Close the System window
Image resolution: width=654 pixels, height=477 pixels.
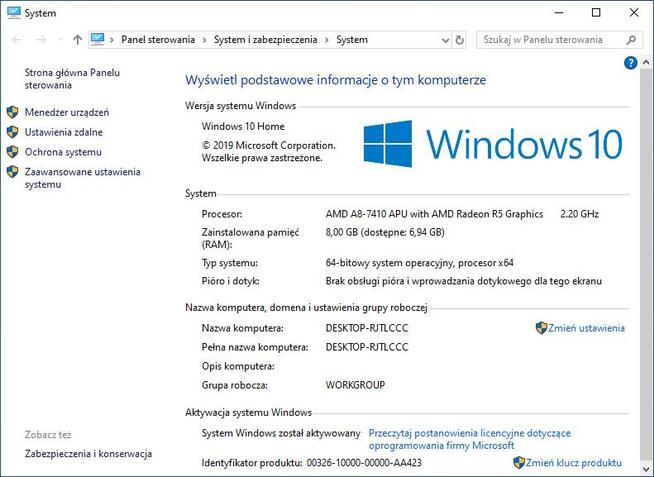pos(634,13)
